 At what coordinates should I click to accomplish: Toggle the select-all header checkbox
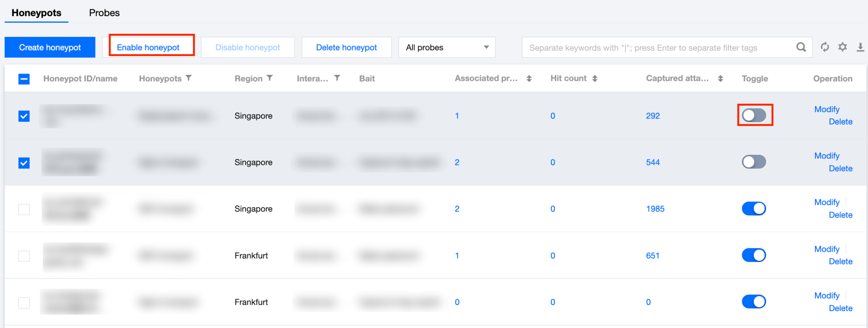pos(24,79)
